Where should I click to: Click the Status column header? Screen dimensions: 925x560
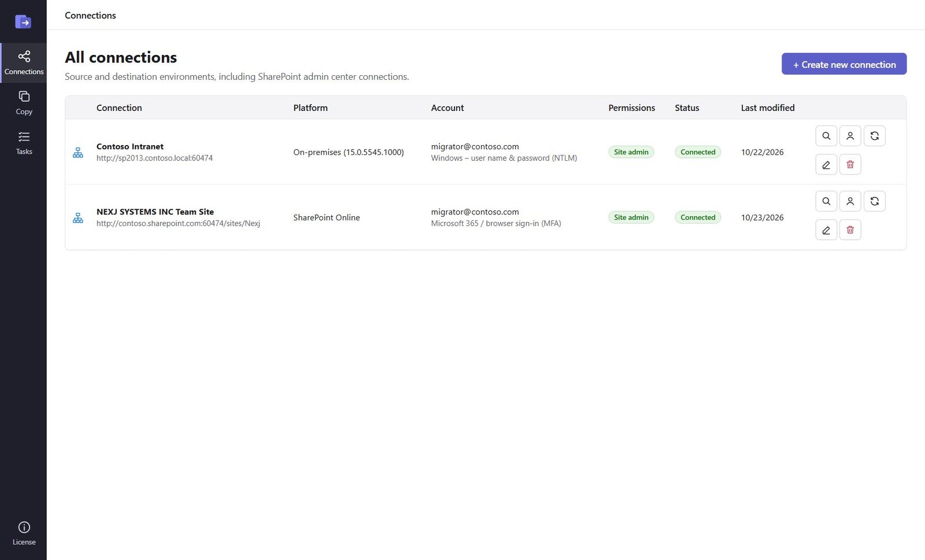(x=687, y=107)
